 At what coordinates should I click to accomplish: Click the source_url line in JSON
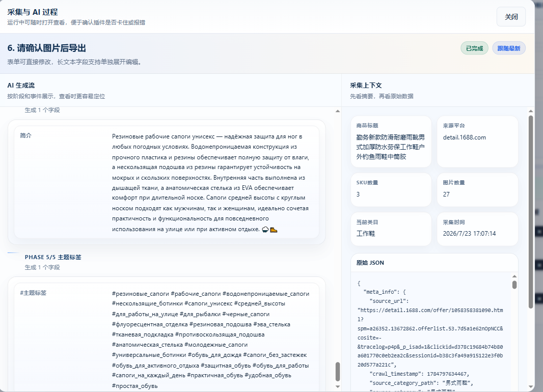pyautogui.click(x=389, y=301)
